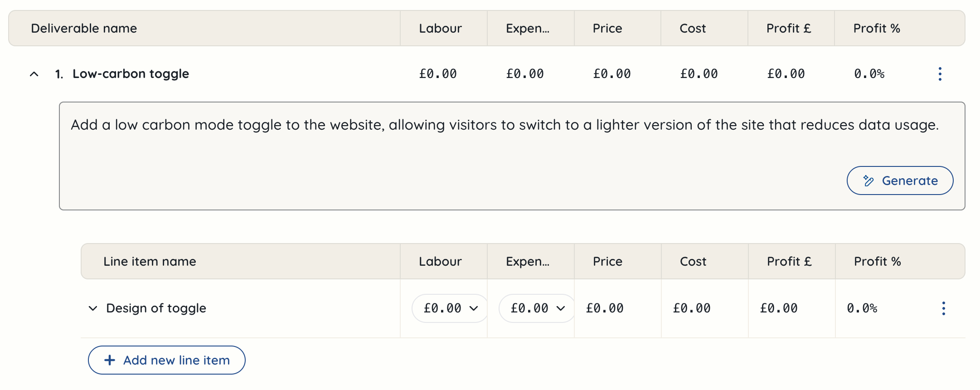The image size is (980, 390).
Task: Open the Design of toggle row options menu
Action: click(x=943, y=308)
